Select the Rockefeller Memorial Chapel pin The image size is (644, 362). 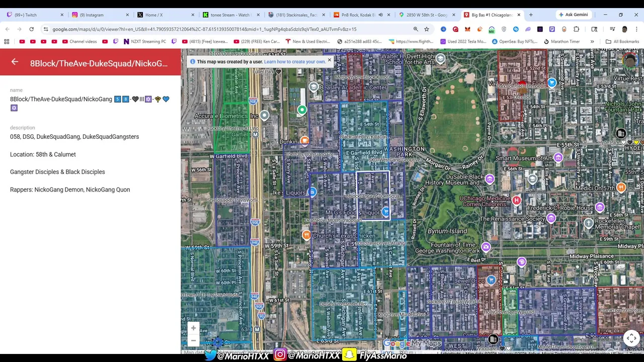click(588, 222)
